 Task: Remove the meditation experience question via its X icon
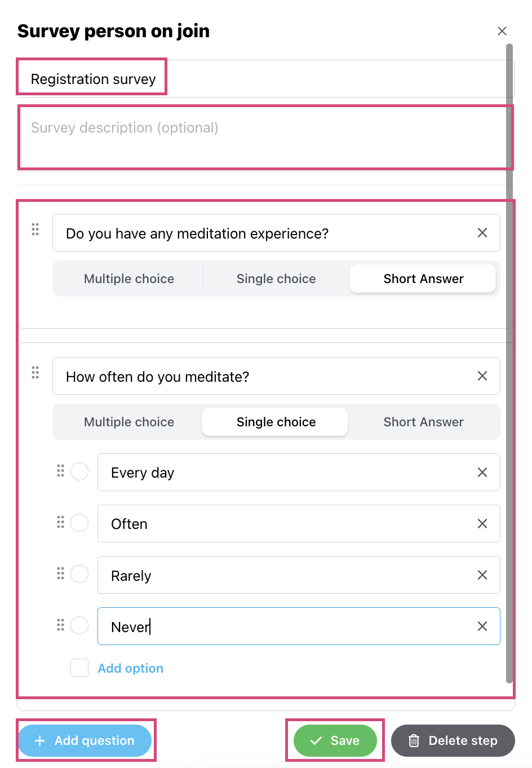(482, 233)
